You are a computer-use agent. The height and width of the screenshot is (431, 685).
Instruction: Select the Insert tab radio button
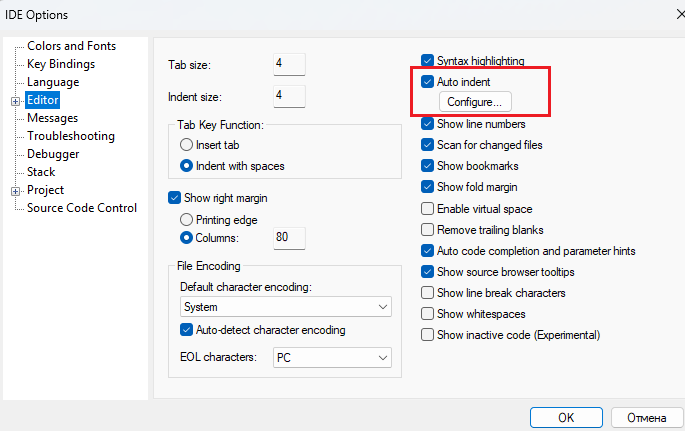[x=187, y=145]
